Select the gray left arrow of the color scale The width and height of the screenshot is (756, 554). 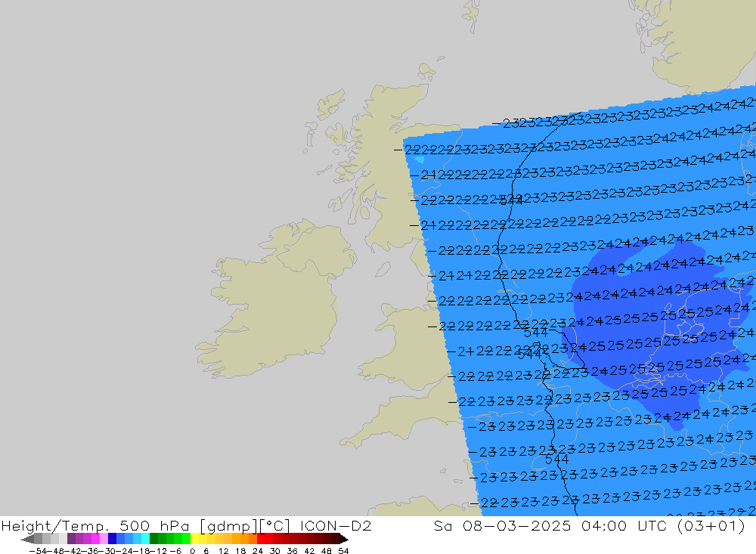(27, 539)
